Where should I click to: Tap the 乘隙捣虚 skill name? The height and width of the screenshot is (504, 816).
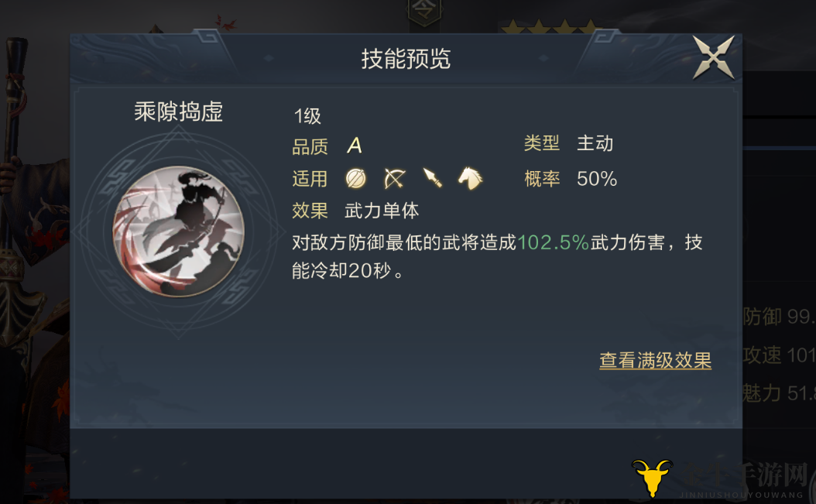179,111
